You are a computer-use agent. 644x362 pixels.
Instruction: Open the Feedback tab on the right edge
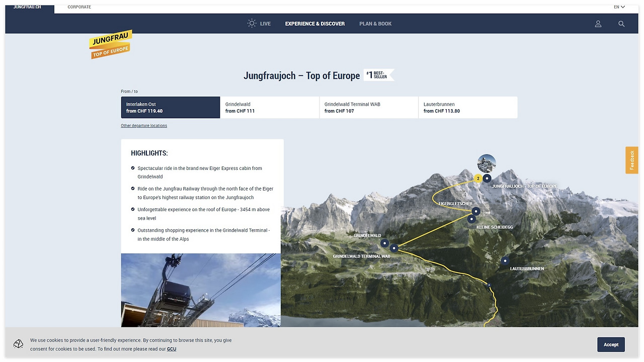[631, 160]
